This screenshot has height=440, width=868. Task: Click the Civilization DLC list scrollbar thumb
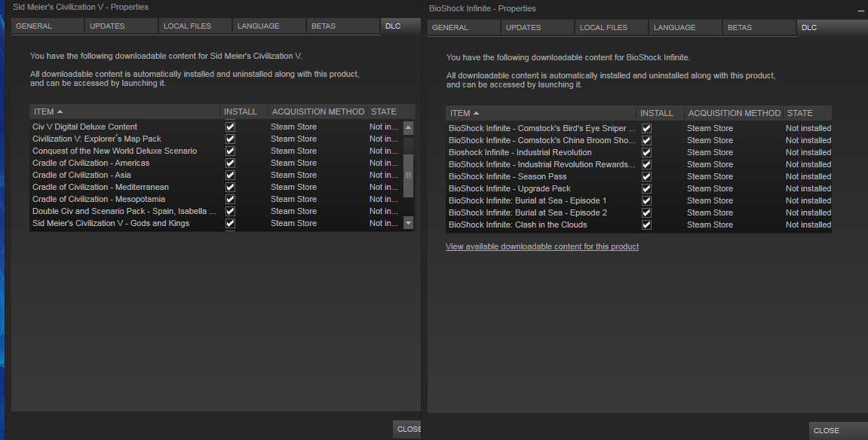pyautogui.click(x=408, y=176)
